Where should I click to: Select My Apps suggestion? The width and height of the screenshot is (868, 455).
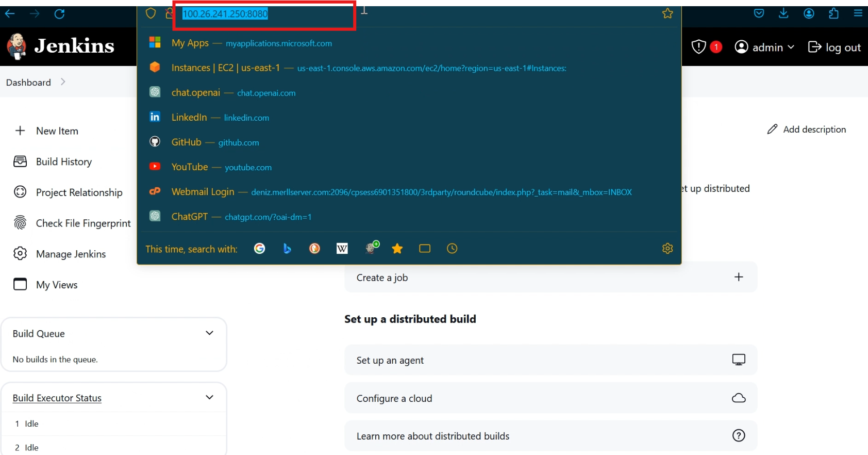409,43
